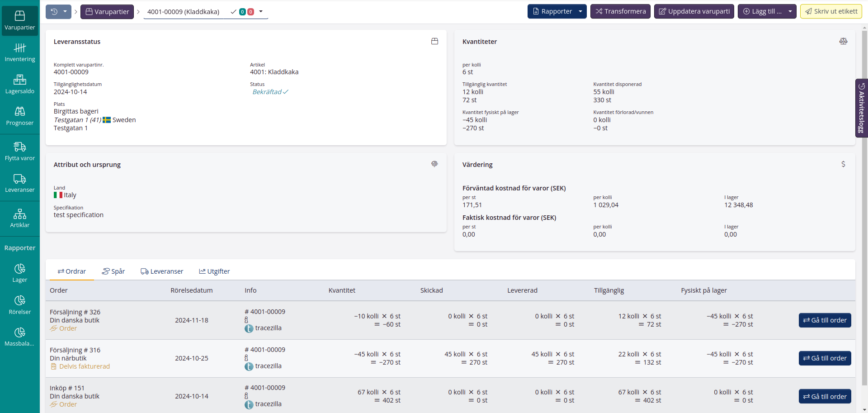This screenshot has height=413, width=868.
Task: Click the scale icon in Kvantiteter panel
Action: (843, 41)
